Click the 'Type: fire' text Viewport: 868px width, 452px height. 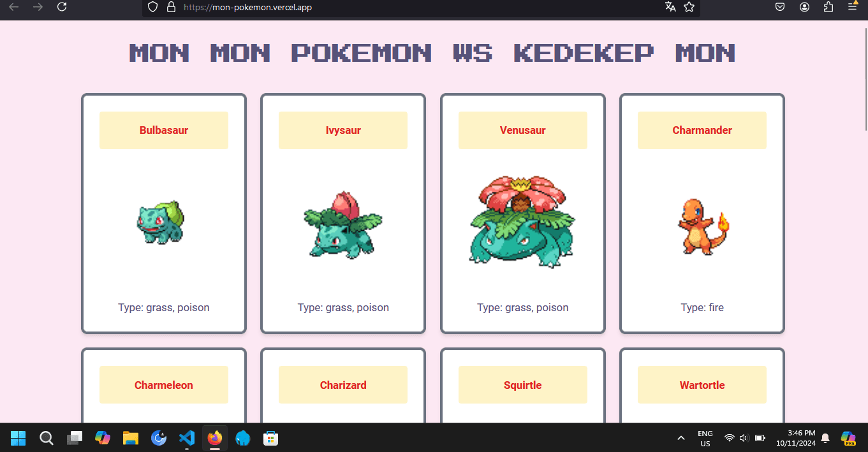pos(702,307)
